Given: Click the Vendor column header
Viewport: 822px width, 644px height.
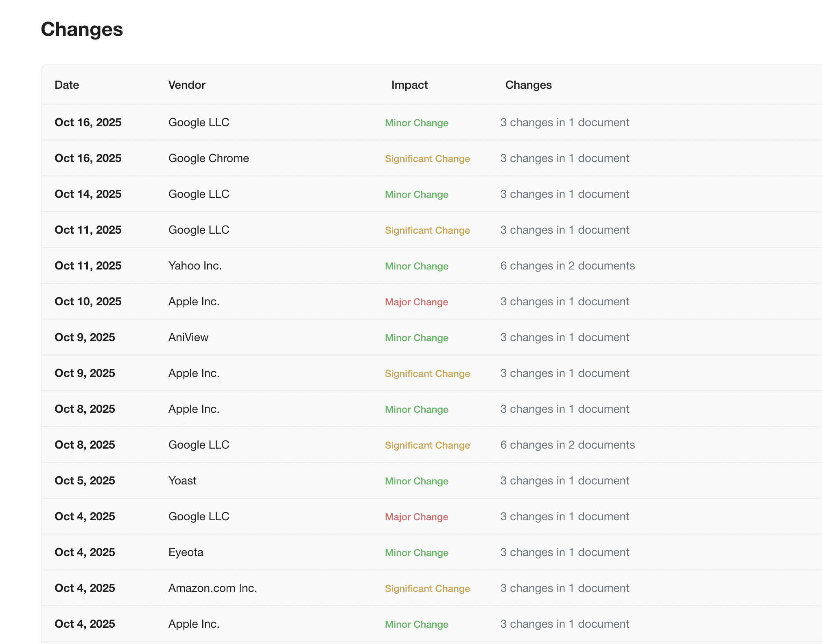Looking at the screenshot, I should coord(187,85).
